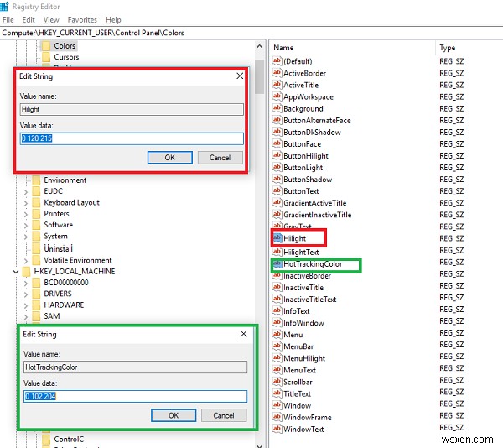Select the WindowFrame value icon
The height and width of the screenshot is (448, 503).
point(277,417)
